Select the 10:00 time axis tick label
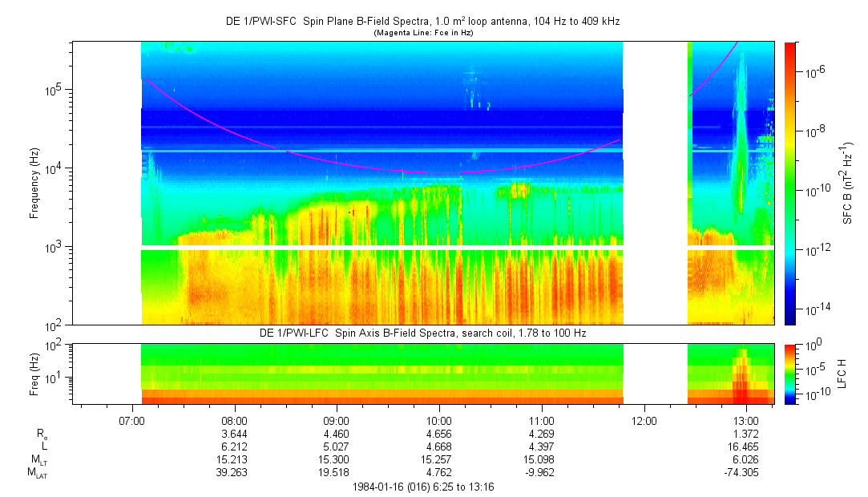 pyautogui.click(x=438, y=421)
